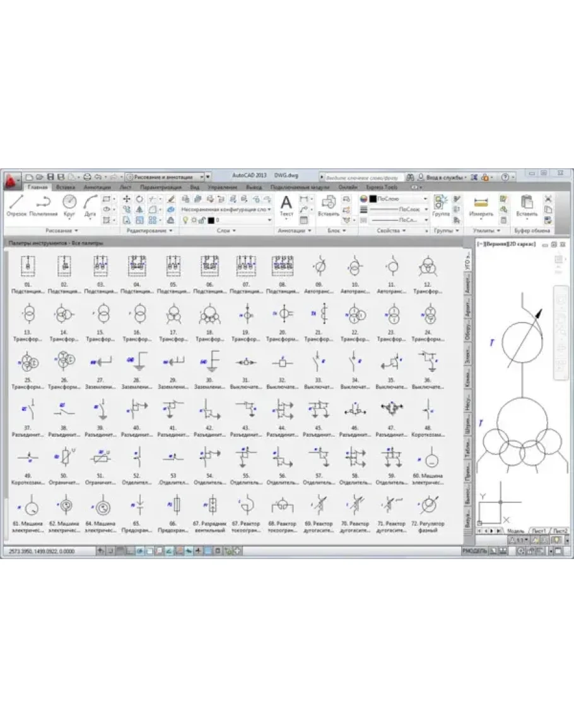Toggle the light bulb icon below the viewport
Image resolution: width=574 pixels, height=728 pixels.
[556, 540]
